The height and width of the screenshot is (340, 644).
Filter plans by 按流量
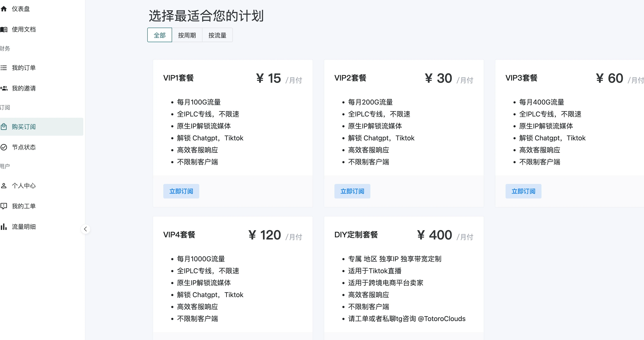click(217, 35)
